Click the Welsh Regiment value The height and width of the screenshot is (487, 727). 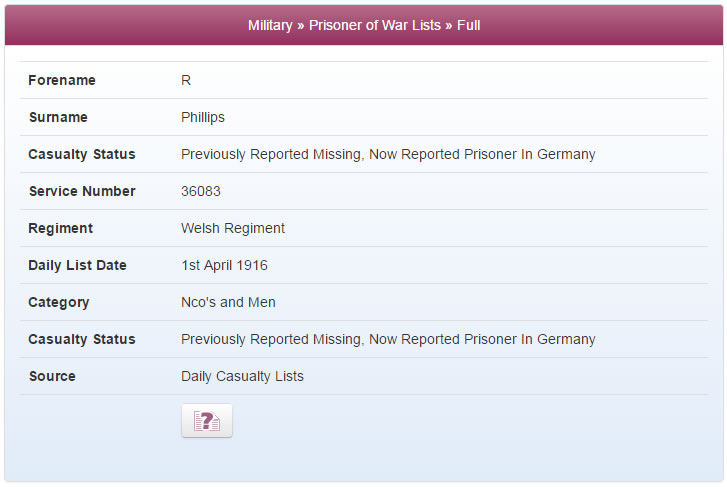[x=233, y=228]
